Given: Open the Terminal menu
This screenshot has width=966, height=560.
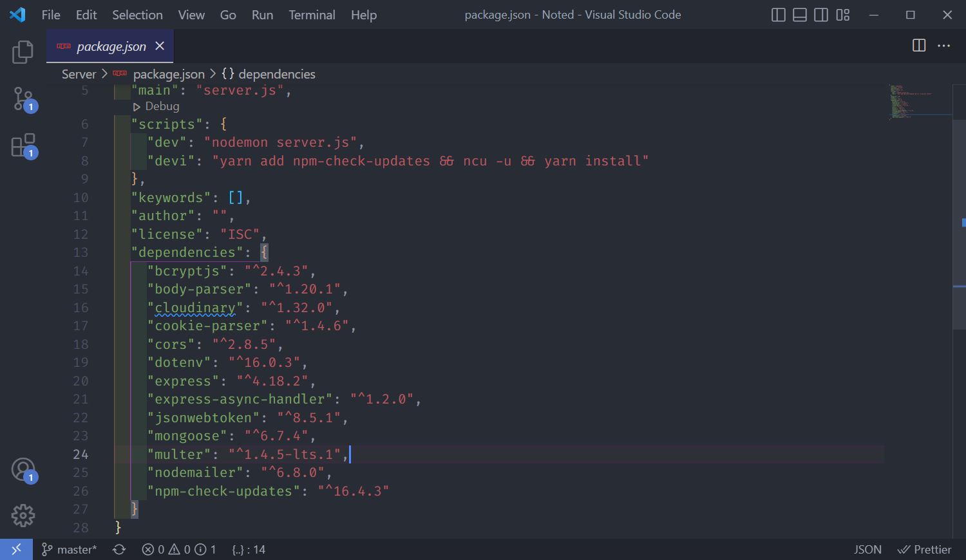Looking at the screenshot, I should (312, 15).
